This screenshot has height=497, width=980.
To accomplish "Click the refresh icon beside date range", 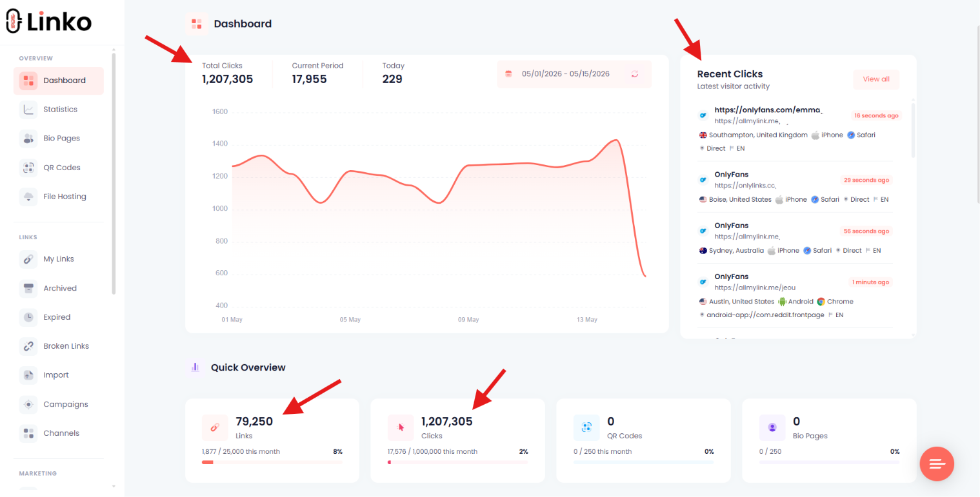I will (x=635, y=74).
